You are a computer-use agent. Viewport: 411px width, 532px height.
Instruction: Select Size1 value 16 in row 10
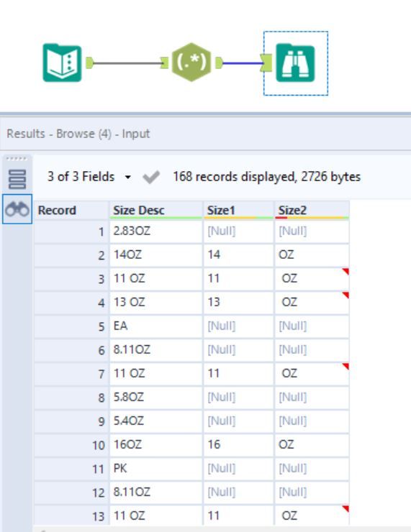coord(239,445)
